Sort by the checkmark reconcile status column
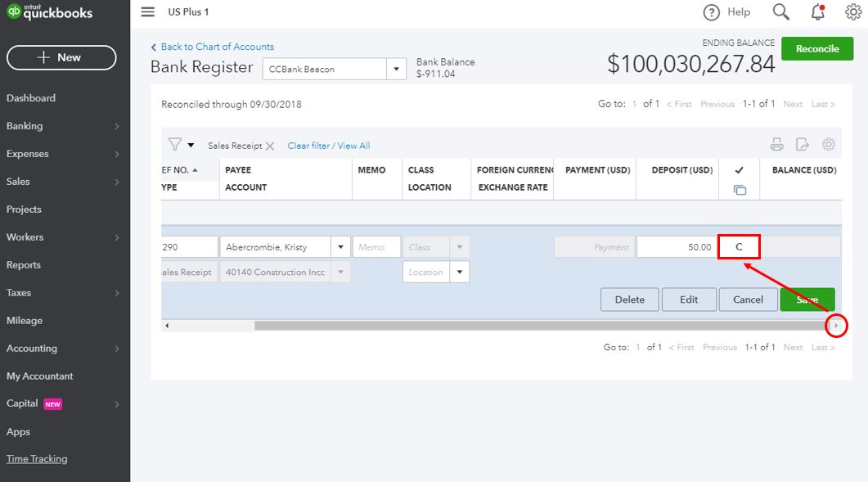The image size is (868, 482). pyautogui.click(x=739, y=170)
